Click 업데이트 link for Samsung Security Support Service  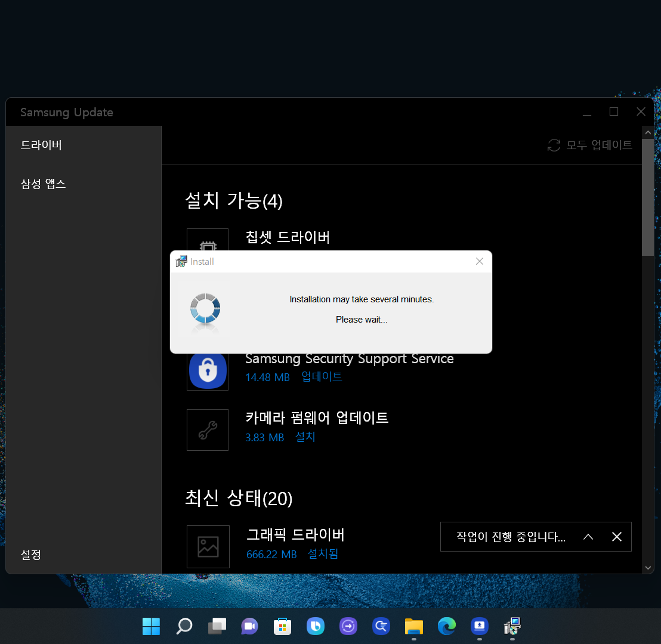tap(322, 376)
